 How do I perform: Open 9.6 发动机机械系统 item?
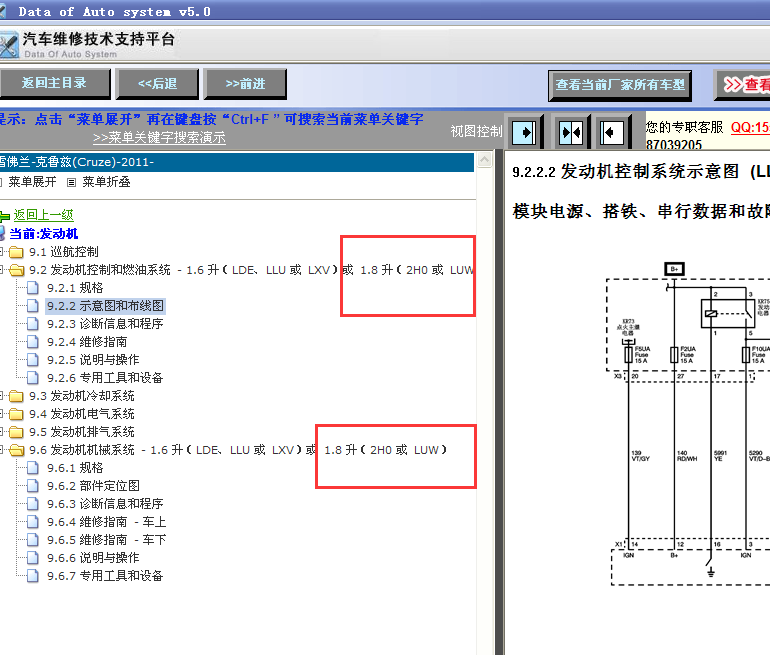click(238, 450)
